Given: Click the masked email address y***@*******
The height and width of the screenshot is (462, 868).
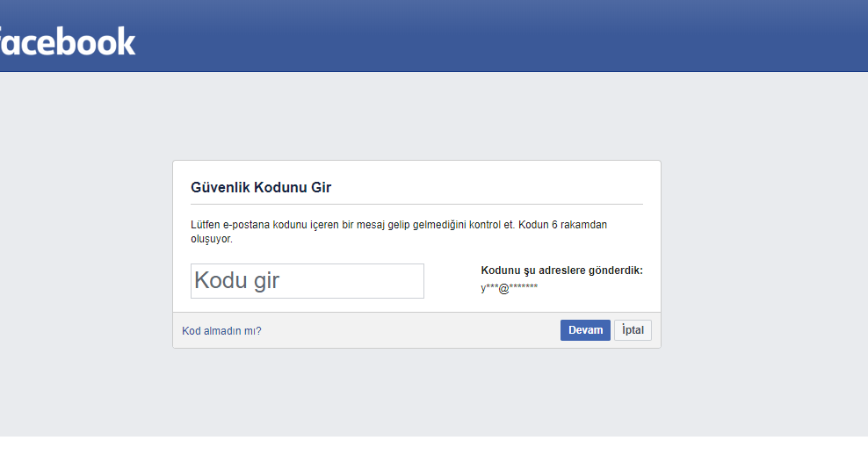Looking at the screenshot, I should [x=510, y=288].
